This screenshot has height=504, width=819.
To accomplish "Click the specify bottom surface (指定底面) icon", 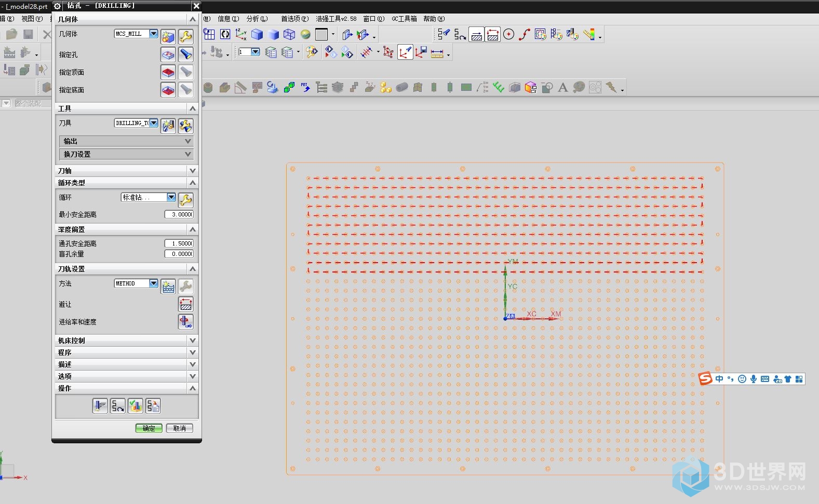I will pos(168,89).
